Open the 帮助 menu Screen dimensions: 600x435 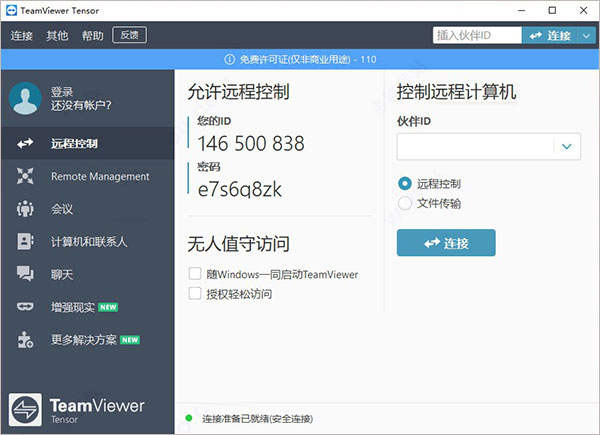[x=93, y=36]
